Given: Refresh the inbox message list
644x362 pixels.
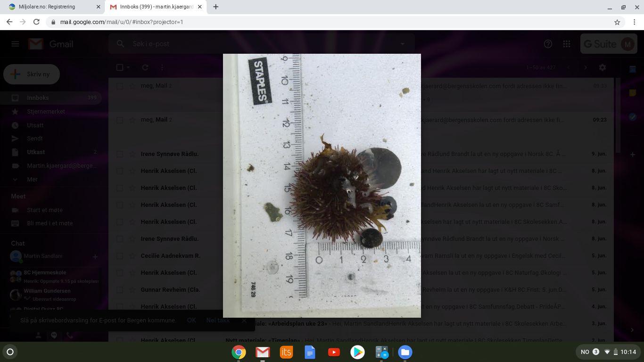Looking at the screenshot, I should [x=145, y=67].
